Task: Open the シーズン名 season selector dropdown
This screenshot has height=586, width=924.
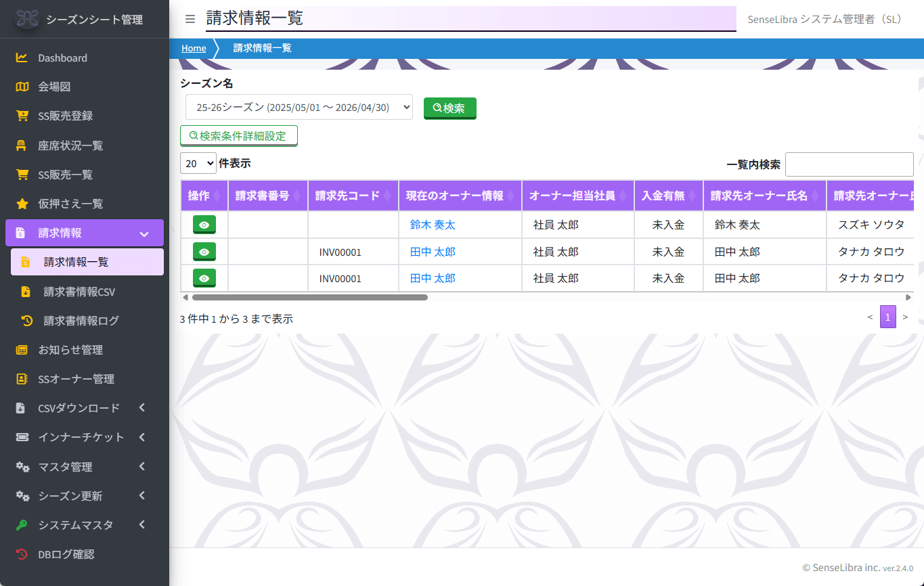Action: [x=299, y=107]
